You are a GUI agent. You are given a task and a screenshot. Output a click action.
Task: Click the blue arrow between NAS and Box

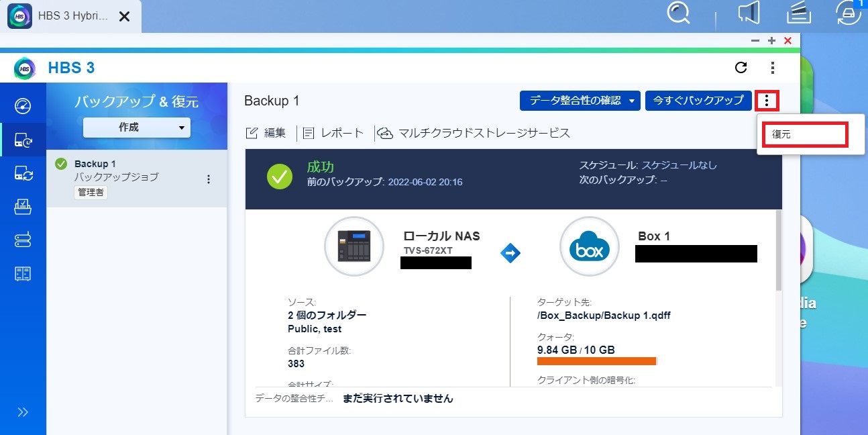coord(510,253)
